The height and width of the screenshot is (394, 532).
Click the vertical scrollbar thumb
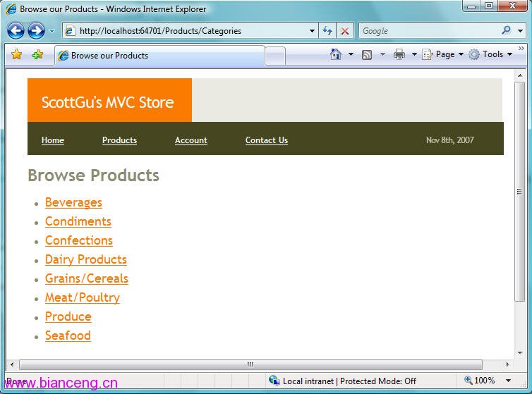pyautogui.click(x=520, y=191)
